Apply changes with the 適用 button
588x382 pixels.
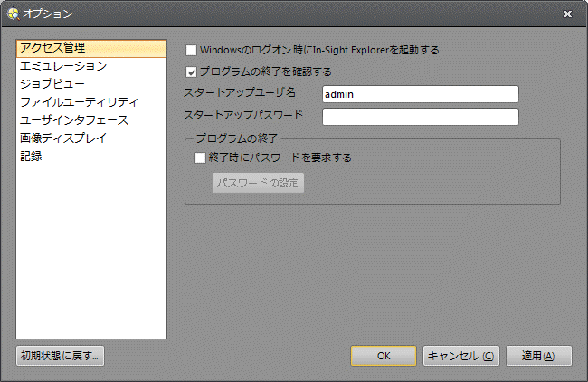coord(538,356)
